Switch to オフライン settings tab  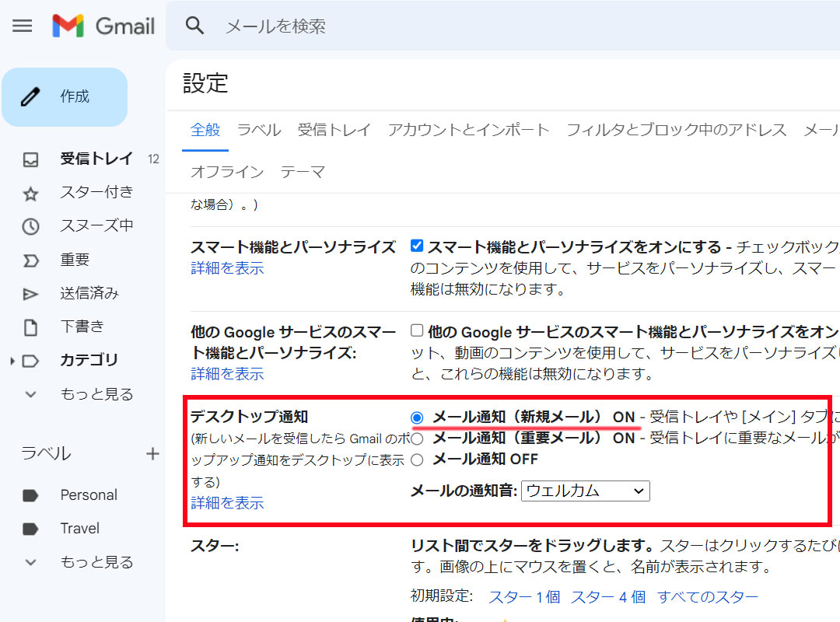pos(227,171)
